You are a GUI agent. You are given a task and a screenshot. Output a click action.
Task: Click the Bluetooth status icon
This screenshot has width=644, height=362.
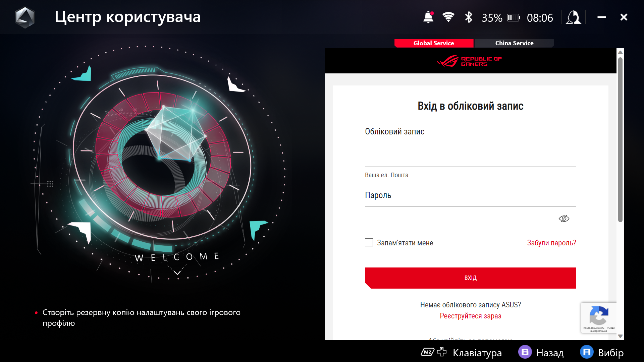pos(469,17)
